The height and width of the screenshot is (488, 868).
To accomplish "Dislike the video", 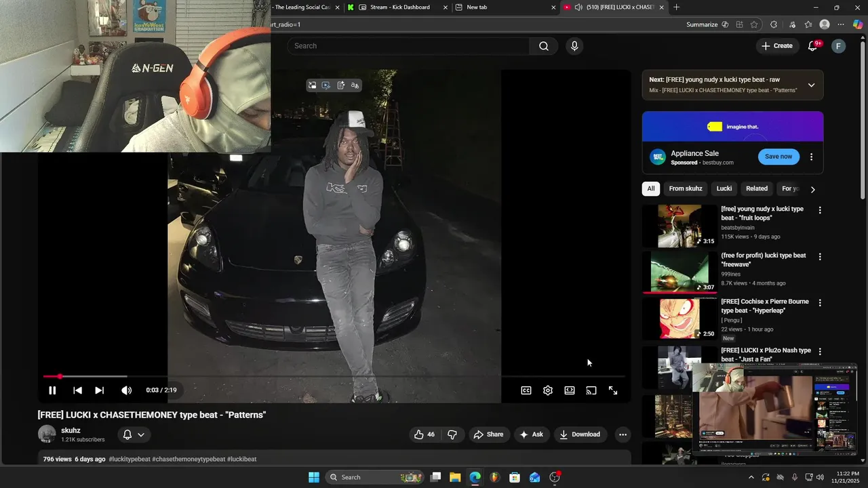I will (x=452, y=434).
